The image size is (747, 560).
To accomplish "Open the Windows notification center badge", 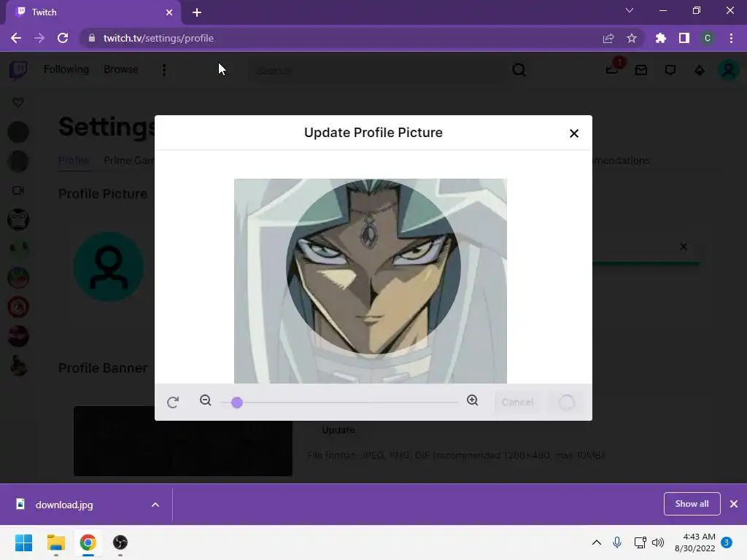I will click(x=727, y=542).
